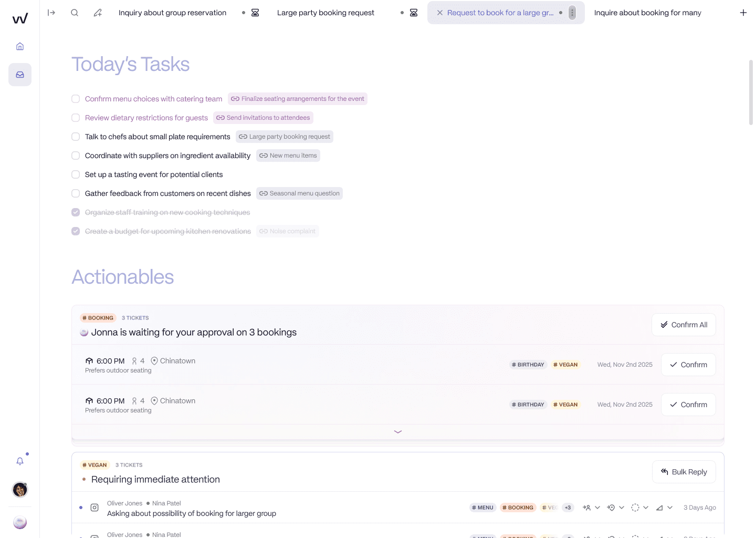
Task: Open 'Send invitations to attendees' link
Action: pyautogui.click(x=263, y=118)
